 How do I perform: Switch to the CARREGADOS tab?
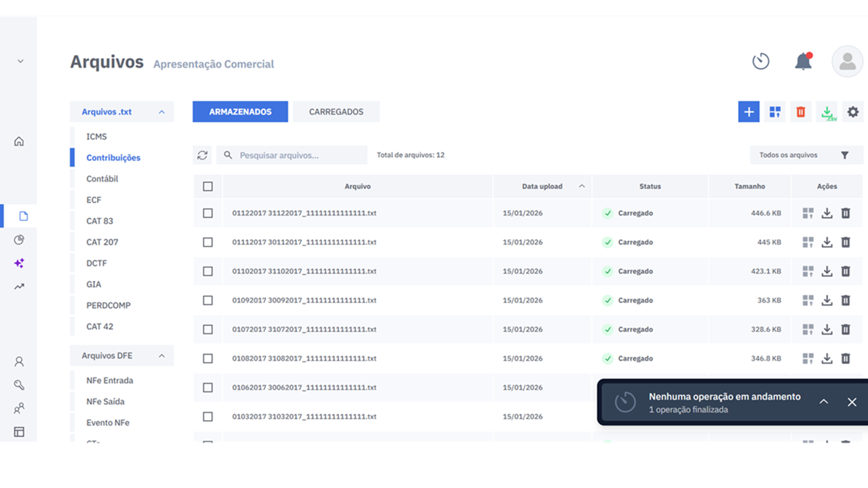click(x=336, y=112)
